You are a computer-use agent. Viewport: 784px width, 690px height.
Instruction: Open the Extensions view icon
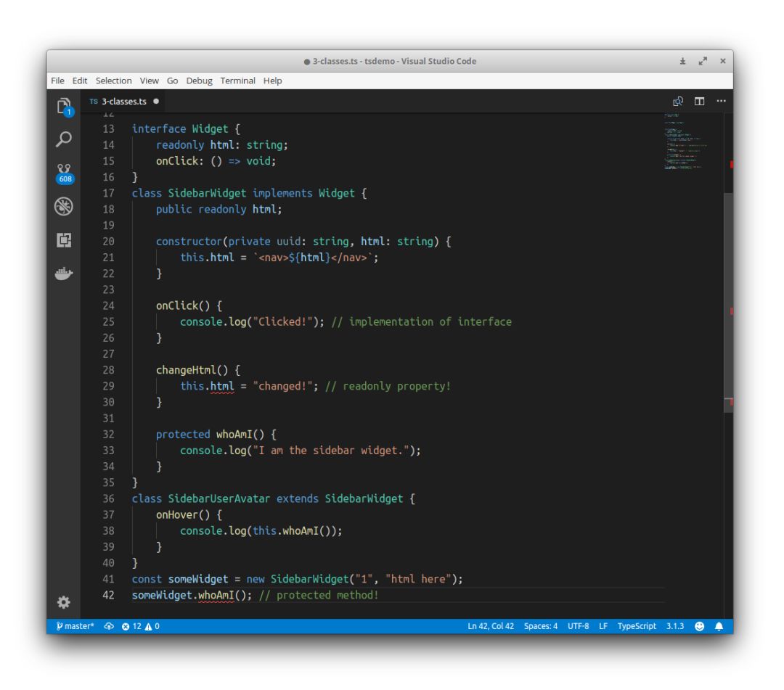tap(64, 240)
